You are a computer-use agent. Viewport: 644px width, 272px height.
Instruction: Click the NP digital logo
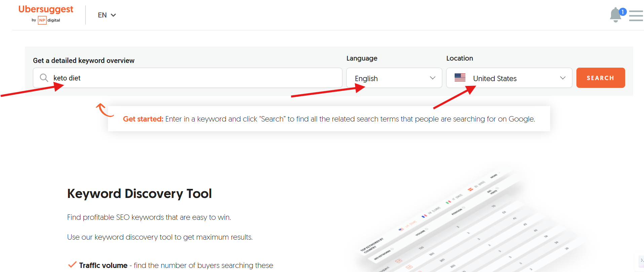46,20
